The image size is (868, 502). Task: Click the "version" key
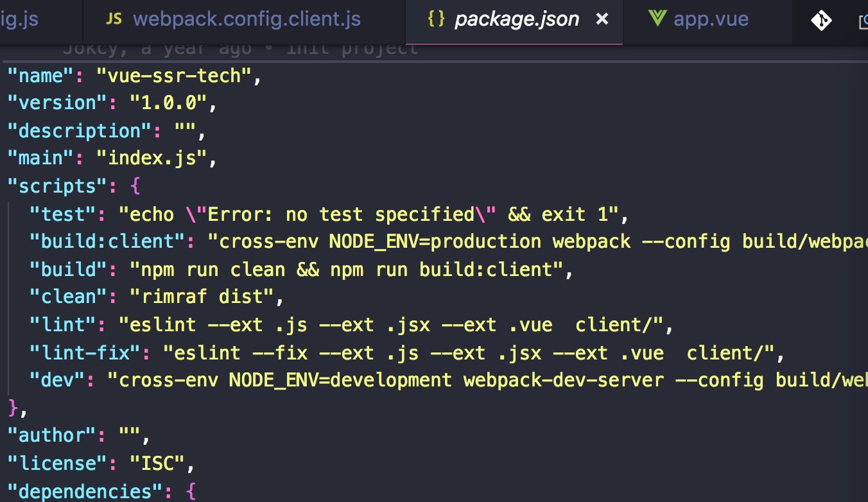(58, 103)
